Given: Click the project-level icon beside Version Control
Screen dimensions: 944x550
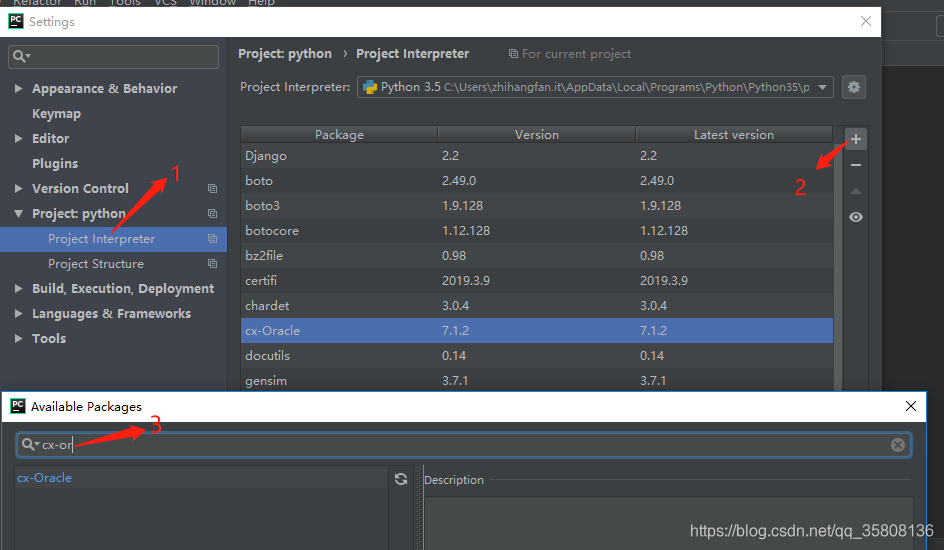Looking at the screenshot, I should pyautogui.click(x=213, y=188).
